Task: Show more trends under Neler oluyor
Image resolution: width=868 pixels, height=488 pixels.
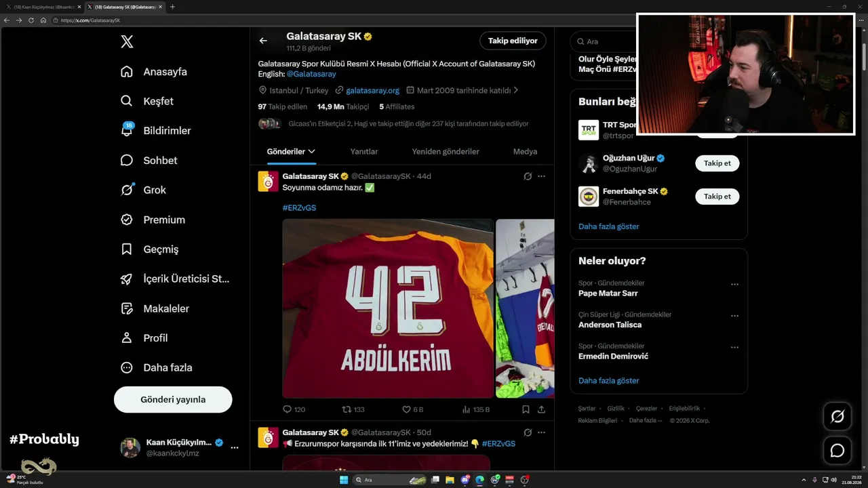Action: (x=609, y=381)
